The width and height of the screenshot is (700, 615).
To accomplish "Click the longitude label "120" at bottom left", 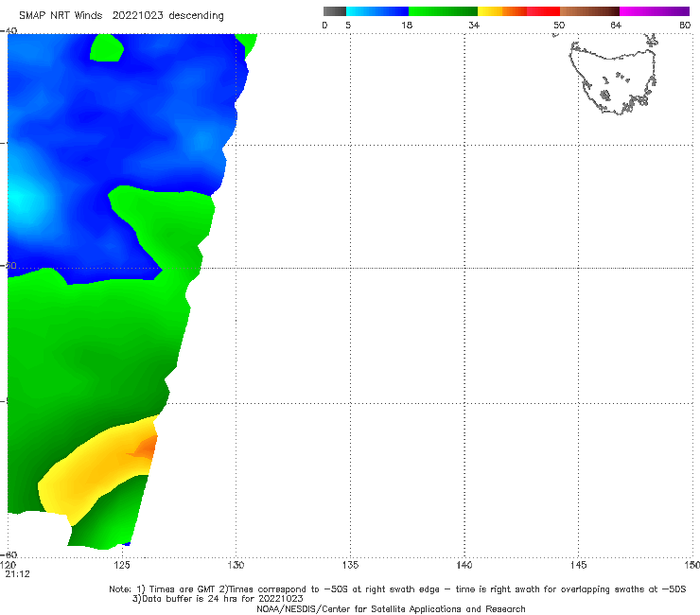I will 9,565.
